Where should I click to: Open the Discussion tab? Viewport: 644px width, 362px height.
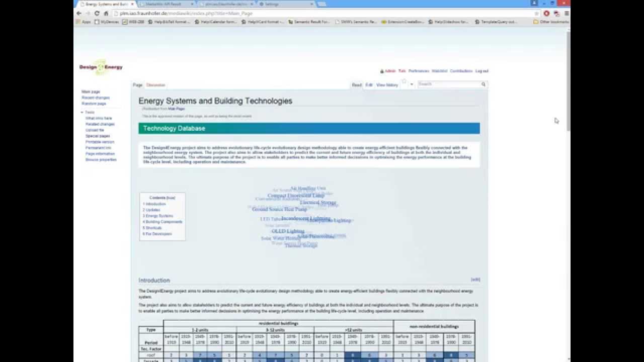coord(155,85)
